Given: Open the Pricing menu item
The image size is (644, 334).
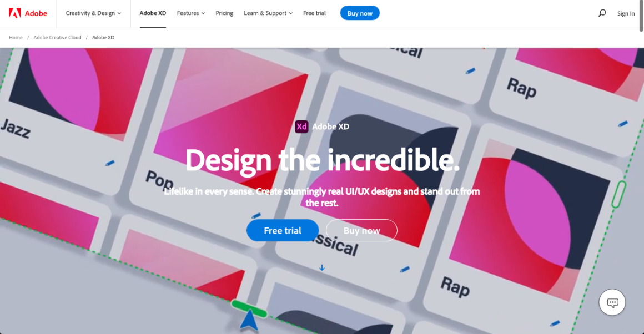Looking at the screenshot, I should pyautogui.click(x=224, y=13).
